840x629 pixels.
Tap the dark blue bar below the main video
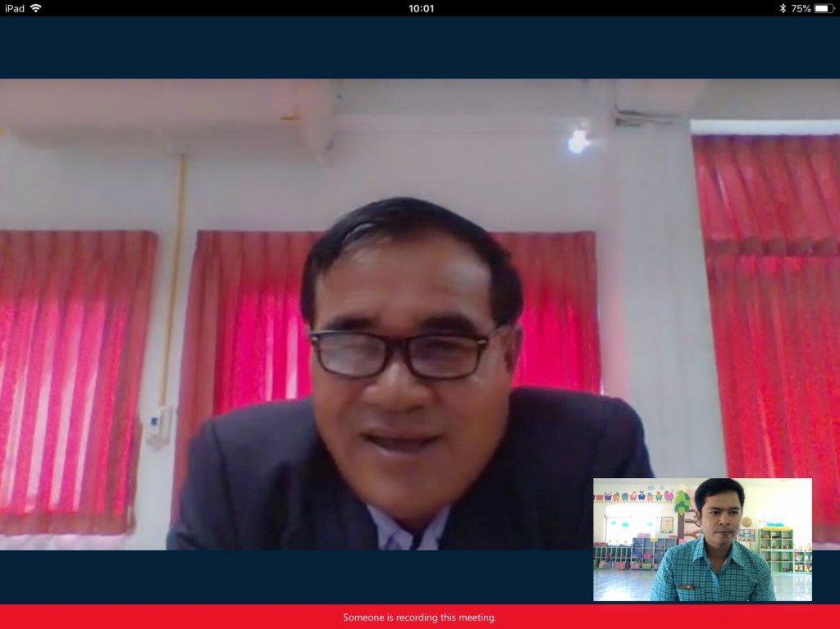(295, 577)
